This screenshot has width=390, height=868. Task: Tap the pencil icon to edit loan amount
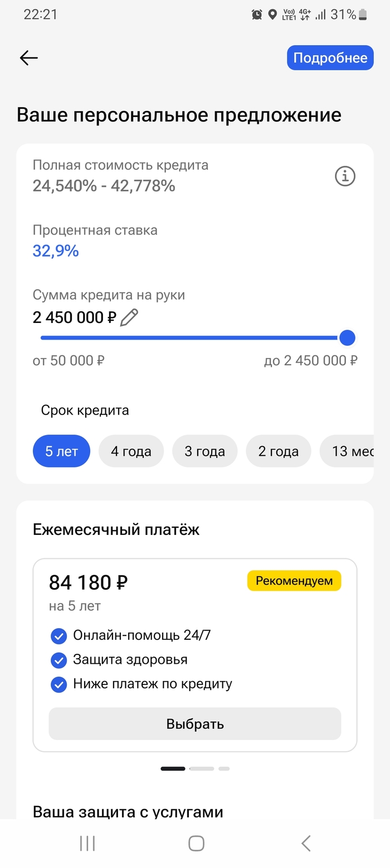[x=129, y=317]
